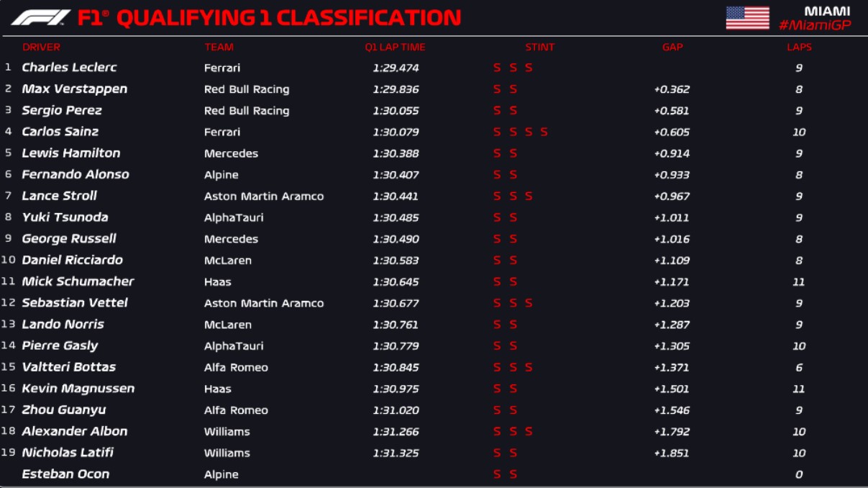This screenshot has height=488, width=868.
Task: Click the F1 logo icon
Action: click(x=40, y=17)
